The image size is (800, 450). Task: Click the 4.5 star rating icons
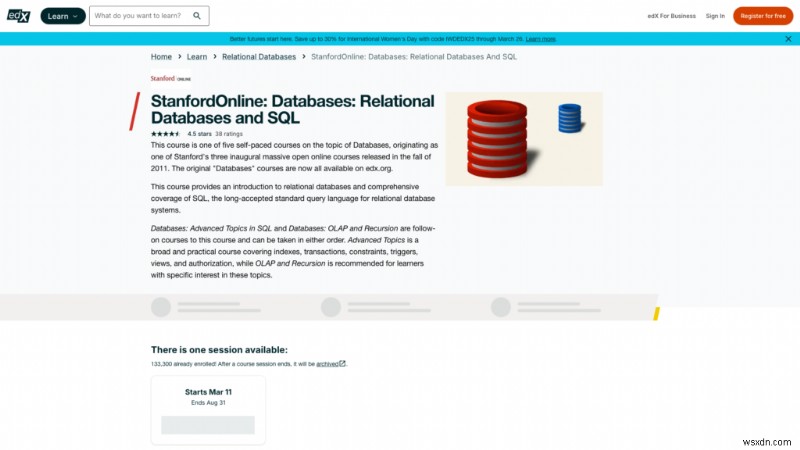(165, 134)
